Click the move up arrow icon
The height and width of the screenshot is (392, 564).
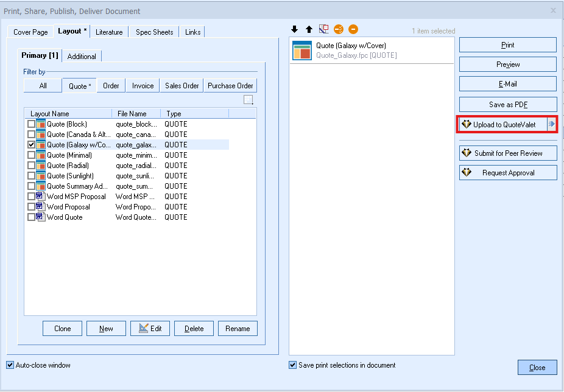tap(309, 29)
